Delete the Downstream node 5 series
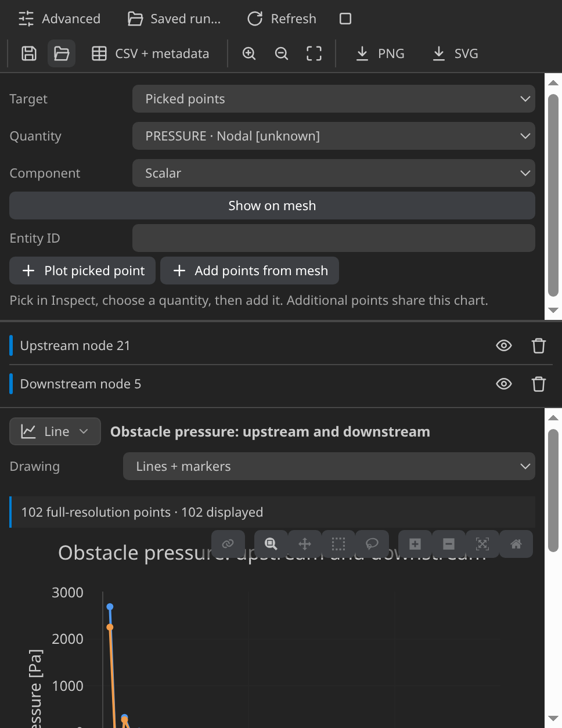Screen dimensions: 562x728 (x=539, y=384)
